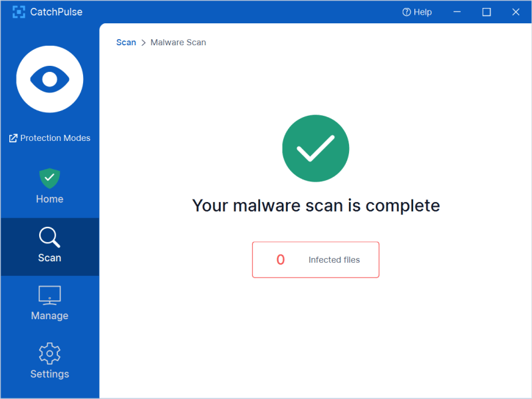The width and height of the screenshot is (532, 399).
Task: Close the CatchPulse window
Action: tap(516, 12)
